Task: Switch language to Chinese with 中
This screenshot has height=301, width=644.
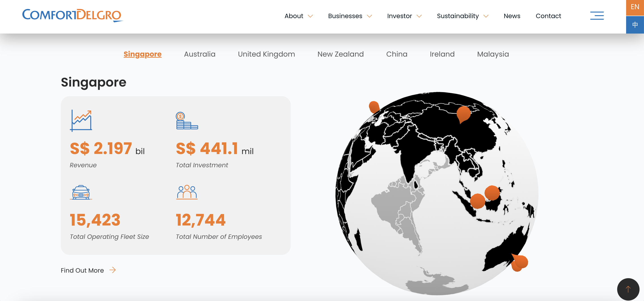Action: tap(635, 25)
